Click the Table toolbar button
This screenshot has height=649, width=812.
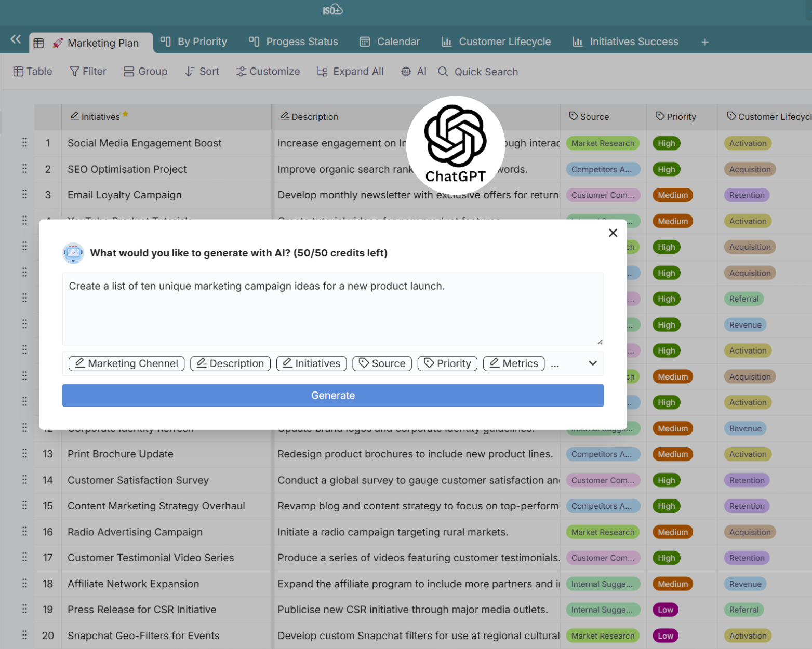pyautogui.click(x=33, y=72)
